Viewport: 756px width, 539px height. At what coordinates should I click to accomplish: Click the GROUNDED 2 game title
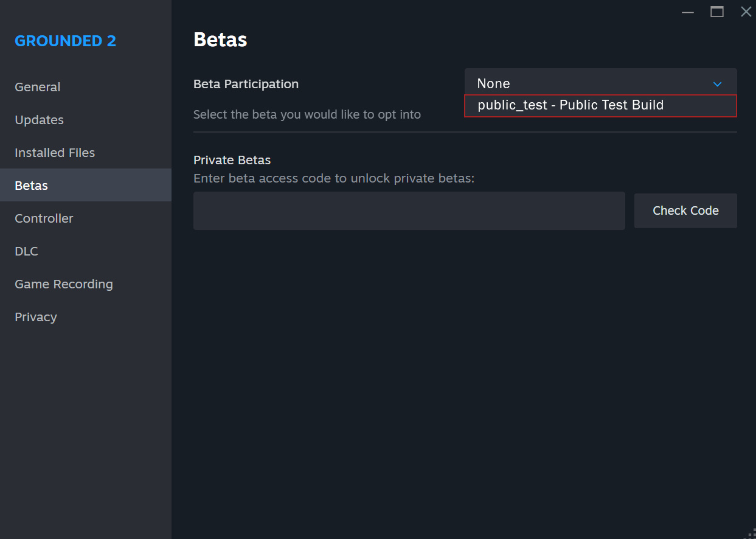pyautogui.click(x=66, y=41)
